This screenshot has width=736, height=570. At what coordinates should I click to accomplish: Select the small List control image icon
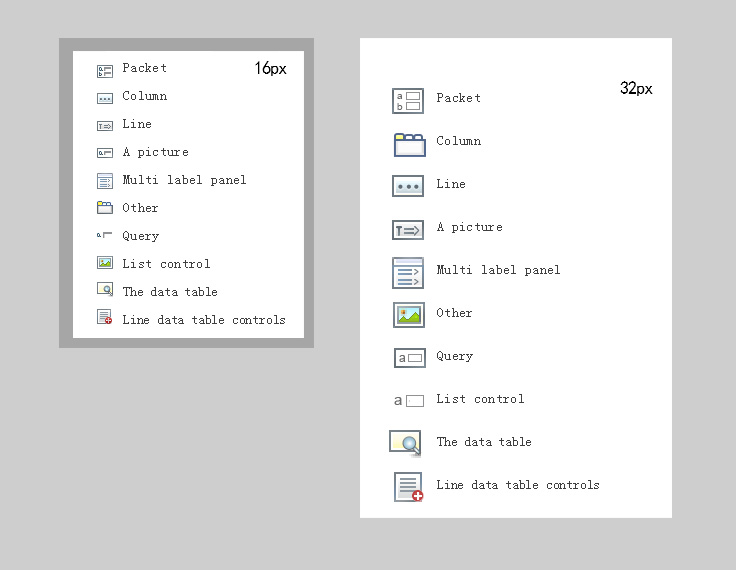click(x=105, y=262)
